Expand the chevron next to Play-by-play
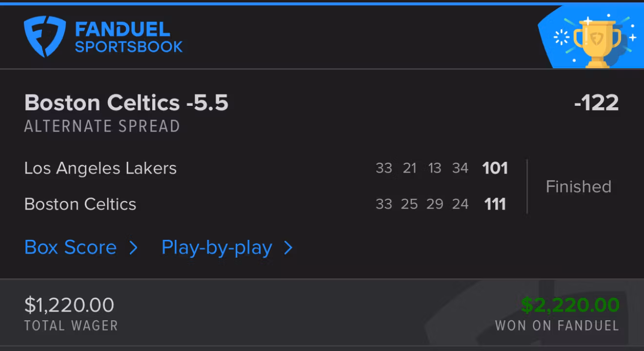The width and height of the screenshot is (644, 351). click(x=288, y=248)
